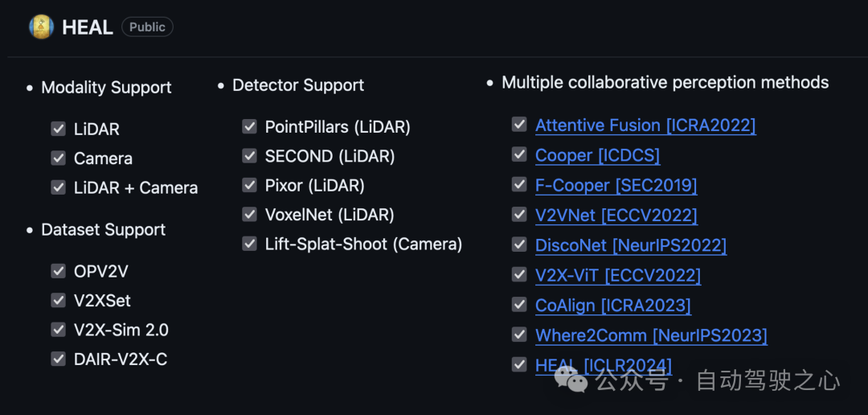Toggle the PointPillars (LiDAR) checkbox
868x415 pixels.
(x=249, y=127)
